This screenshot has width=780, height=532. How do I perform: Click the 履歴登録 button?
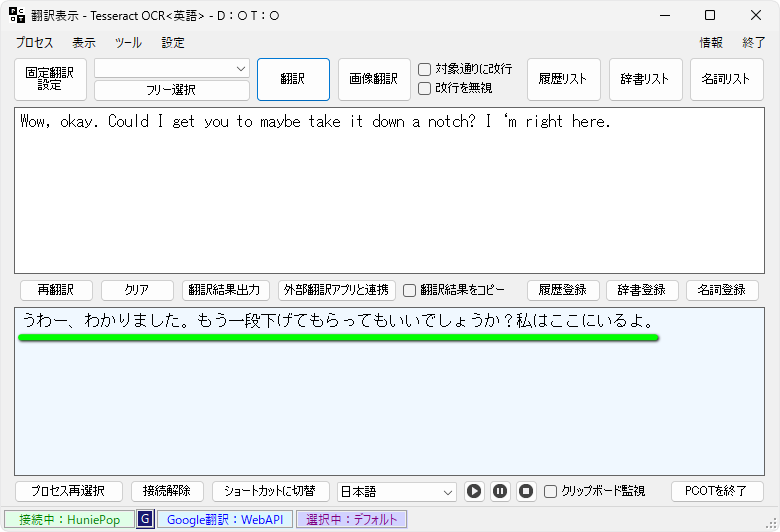coord(563,290)
